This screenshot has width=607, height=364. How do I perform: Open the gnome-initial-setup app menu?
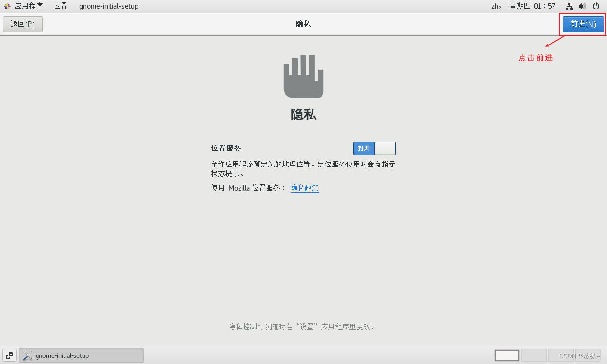click(109, 6)
